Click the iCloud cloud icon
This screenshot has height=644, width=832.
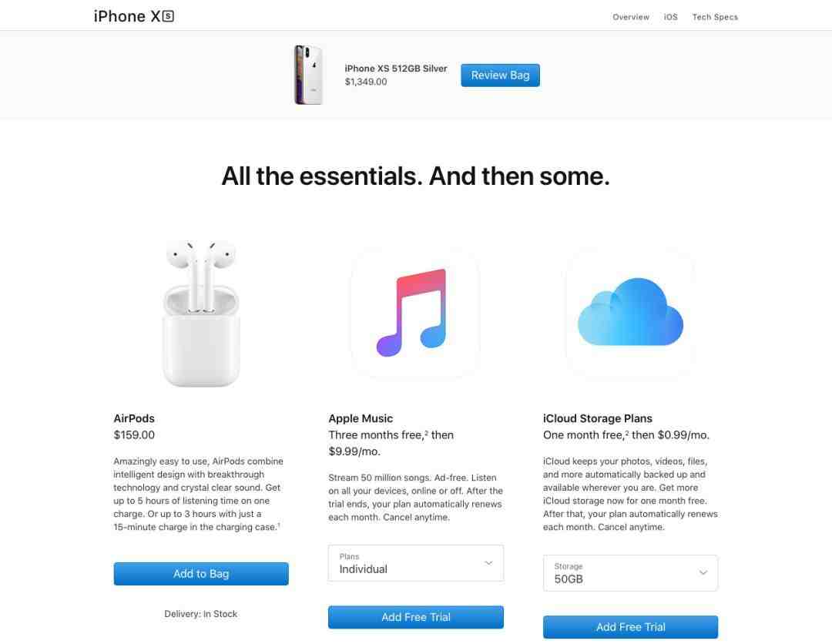(630, 313)
